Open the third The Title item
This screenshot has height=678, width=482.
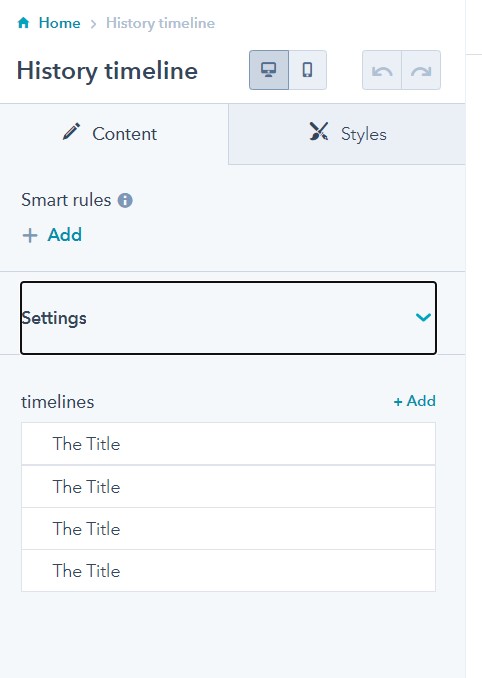[228, 529]
